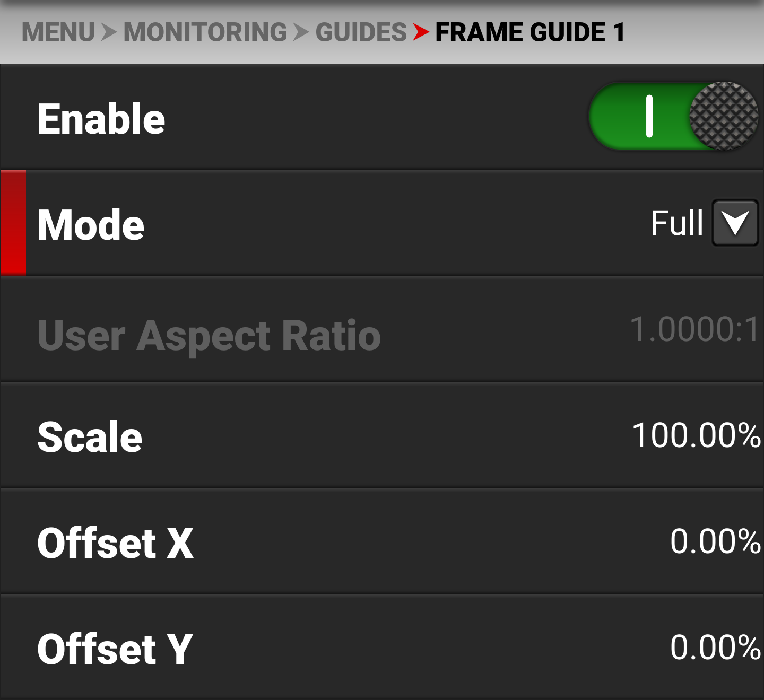The height and width of the screenshot is (700, 764).
Task: Click the User Aspect Ratio 1.0000:1 value
Action: [695, 329]
